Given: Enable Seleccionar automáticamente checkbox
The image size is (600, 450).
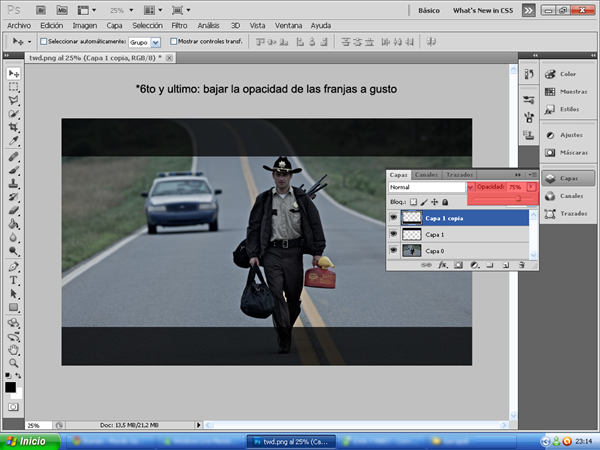Looking at the screenshot, I should [44, 42].
